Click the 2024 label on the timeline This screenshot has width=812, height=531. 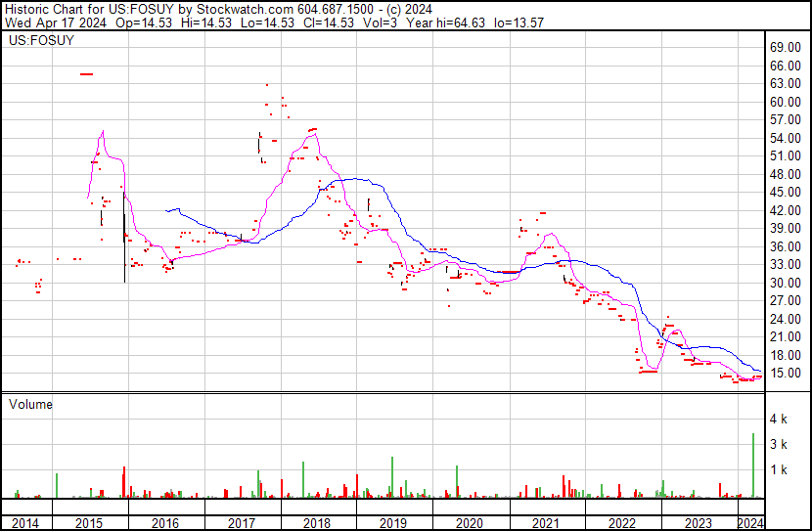coord(750,522)
